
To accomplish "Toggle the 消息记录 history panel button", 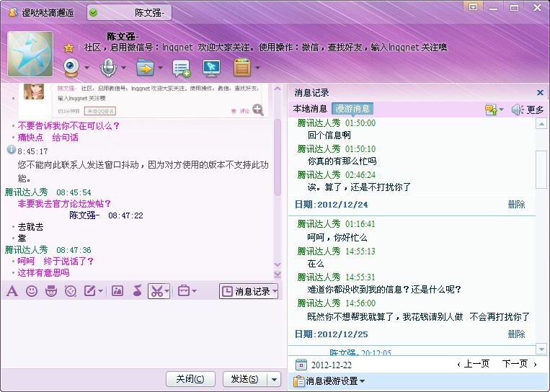I will [x=249, y=291].
